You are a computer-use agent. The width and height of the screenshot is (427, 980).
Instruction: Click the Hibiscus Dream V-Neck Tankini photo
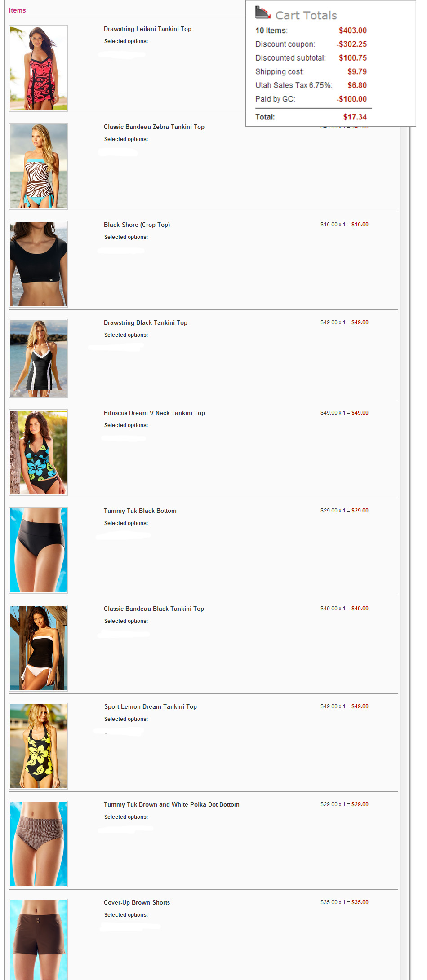pos(38,452)
